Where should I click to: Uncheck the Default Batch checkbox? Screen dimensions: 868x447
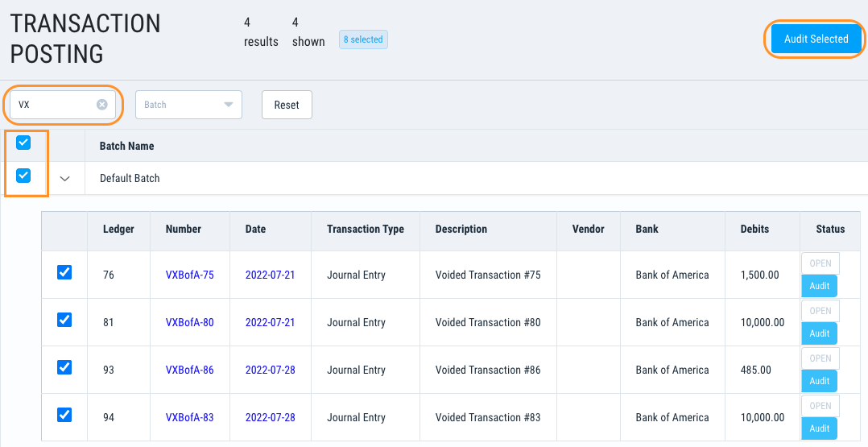point(23,176)
